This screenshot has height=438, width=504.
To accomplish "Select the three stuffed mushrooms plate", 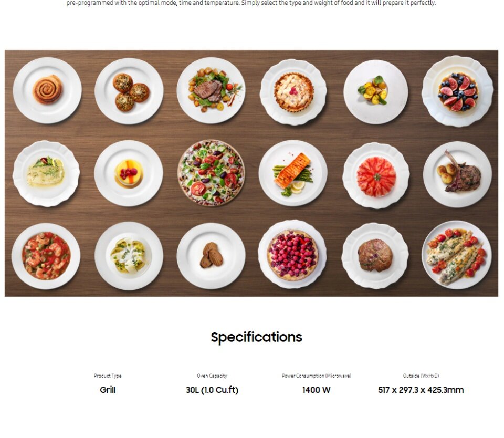I will click(x=129, y=91).
